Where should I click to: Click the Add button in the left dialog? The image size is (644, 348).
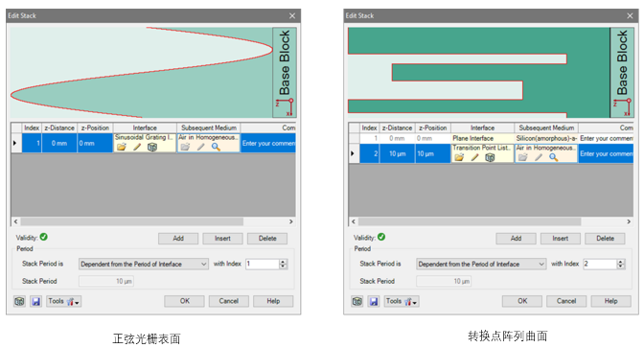178,239
